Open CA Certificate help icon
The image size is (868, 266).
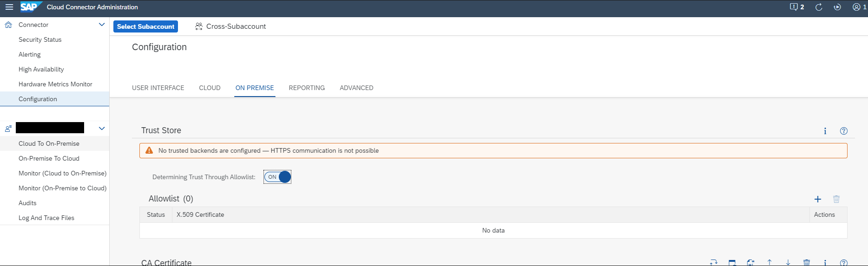[x=844, y=263]
